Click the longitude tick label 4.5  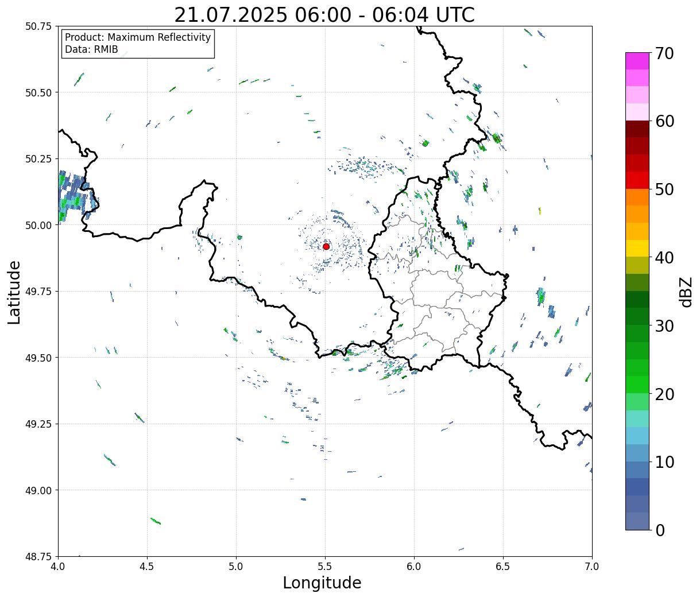(147, 567)
